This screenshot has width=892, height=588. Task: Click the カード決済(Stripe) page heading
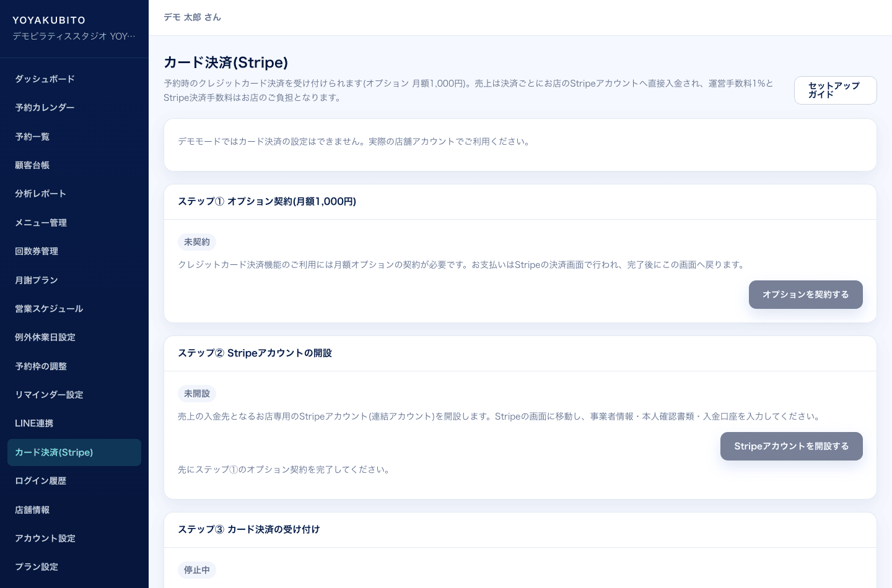click(x=225, y=63)
